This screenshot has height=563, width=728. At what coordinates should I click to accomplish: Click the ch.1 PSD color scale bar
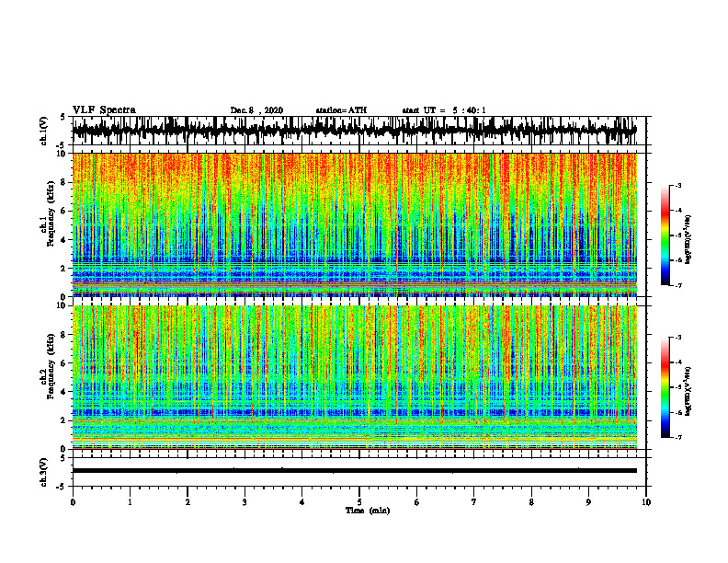[665, 236]
